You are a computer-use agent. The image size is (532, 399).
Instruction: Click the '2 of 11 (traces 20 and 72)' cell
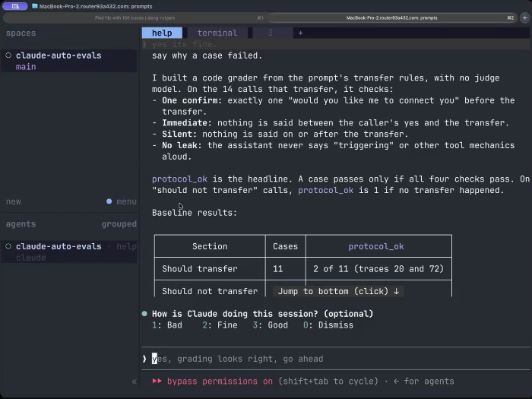[378, 269]
